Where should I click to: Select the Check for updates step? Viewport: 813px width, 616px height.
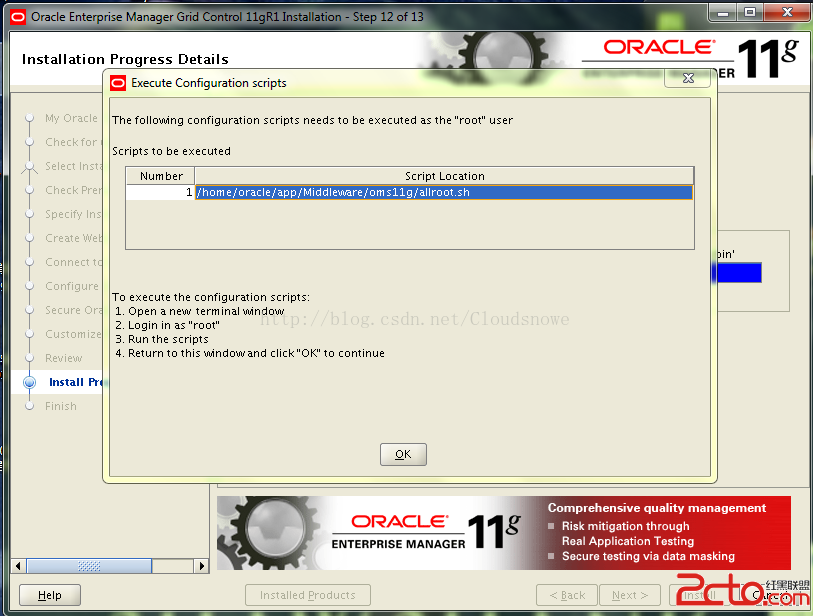pos(71,142)
